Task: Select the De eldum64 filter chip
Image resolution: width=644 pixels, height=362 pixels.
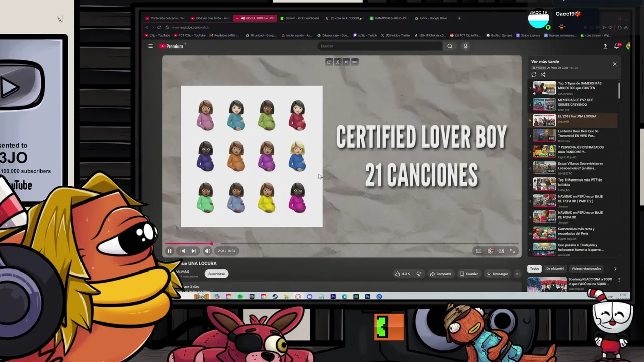Action: pyautogui.click(x=555, y=269)
